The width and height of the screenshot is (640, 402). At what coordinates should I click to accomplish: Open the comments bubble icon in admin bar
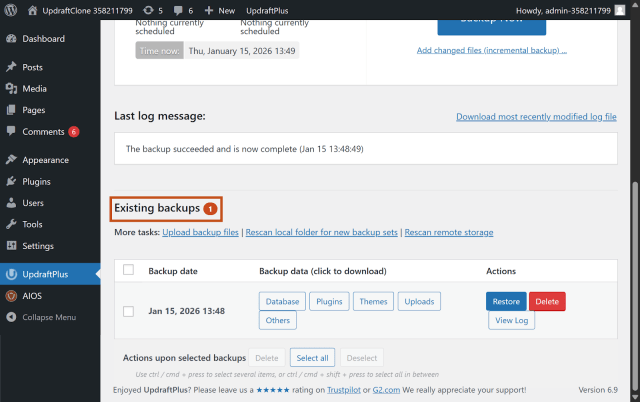click(x=178, y=10)
